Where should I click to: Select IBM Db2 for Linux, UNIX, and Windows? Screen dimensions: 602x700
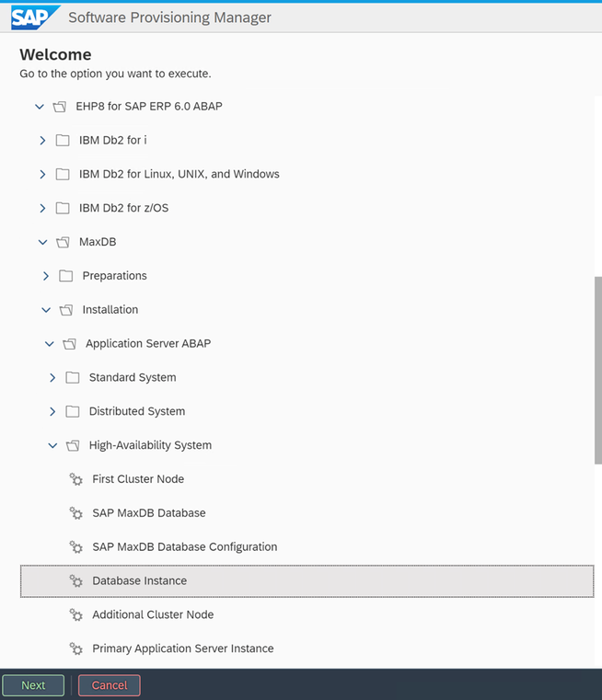(x=179, y=174)
